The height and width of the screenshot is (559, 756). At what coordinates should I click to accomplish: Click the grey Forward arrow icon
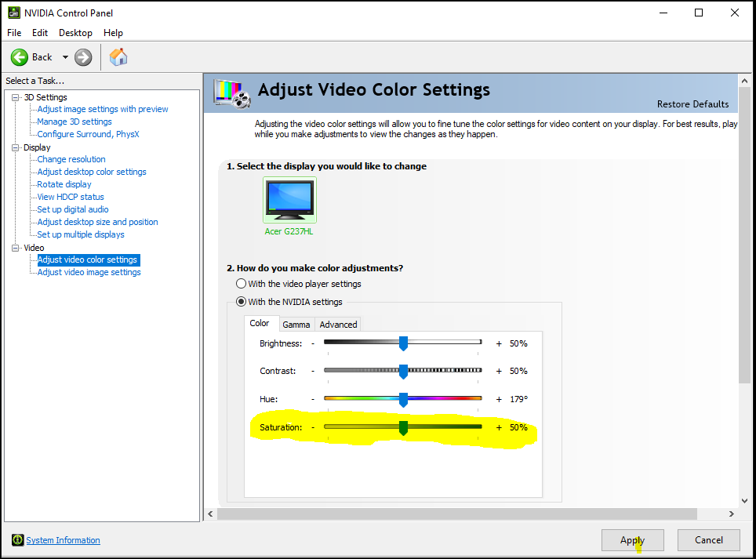click(83, 57)
